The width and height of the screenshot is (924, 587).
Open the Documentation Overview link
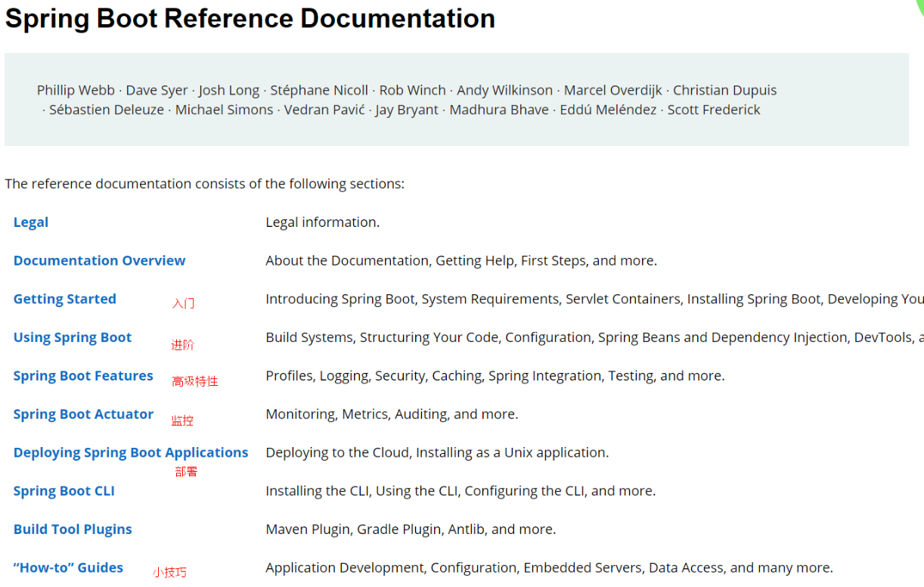tap(99, 261)
